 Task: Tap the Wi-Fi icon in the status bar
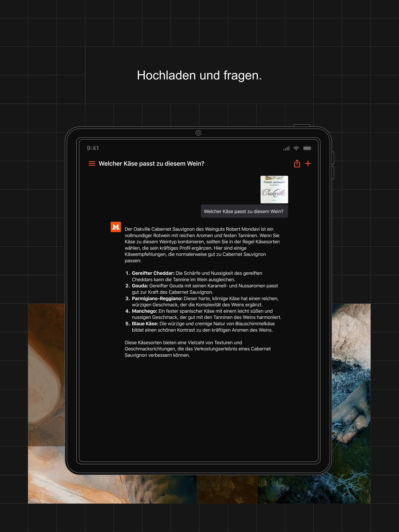tap(296, 148)
